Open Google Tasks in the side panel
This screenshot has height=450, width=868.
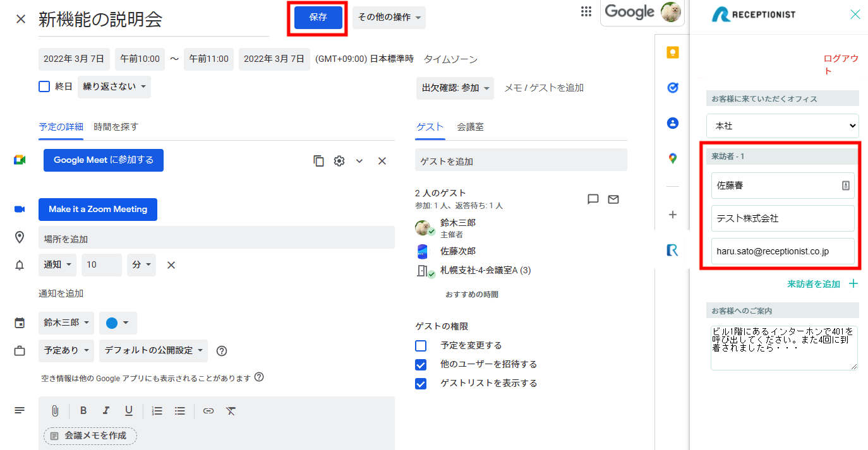[x=673, y=88]
